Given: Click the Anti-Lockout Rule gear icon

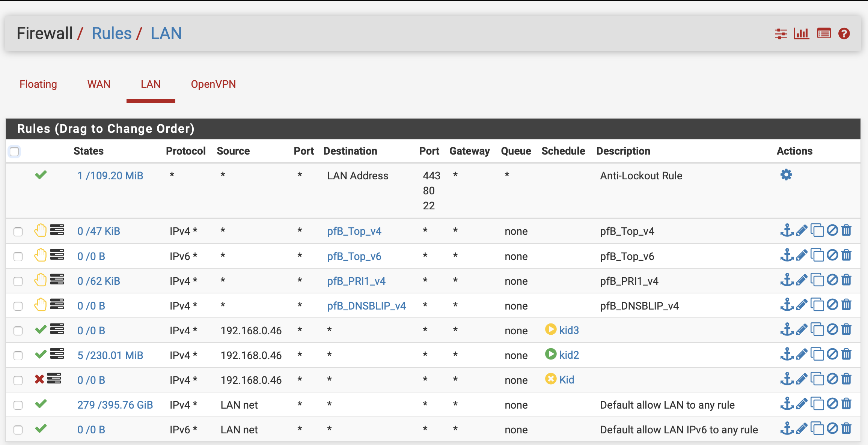Looking at the screenshot, I should coord(786,175).
